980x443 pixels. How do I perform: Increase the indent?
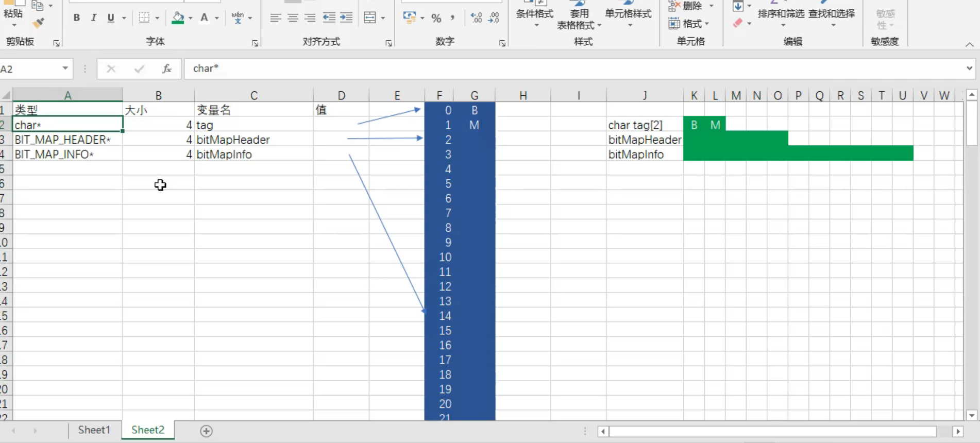346,18
